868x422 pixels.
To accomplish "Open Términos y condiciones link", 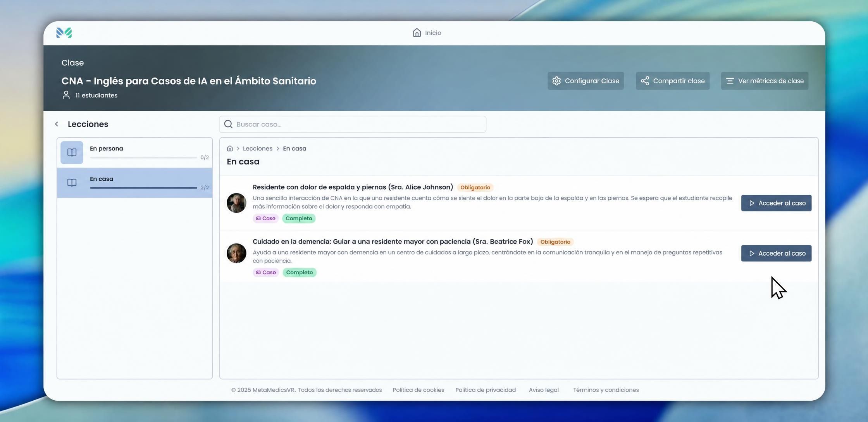I will click(606, 390).
